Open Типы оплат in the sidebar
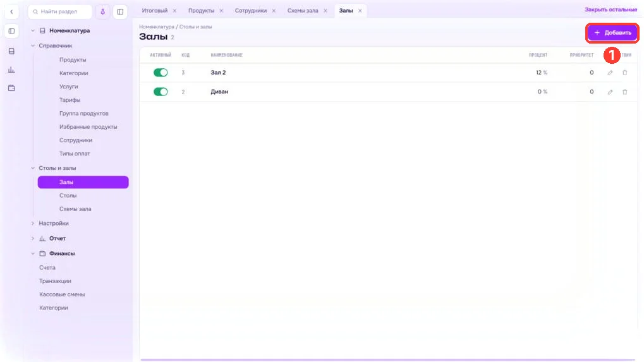Screen dimensions: 644x362 pyautogui.click(x=75, y=154)
